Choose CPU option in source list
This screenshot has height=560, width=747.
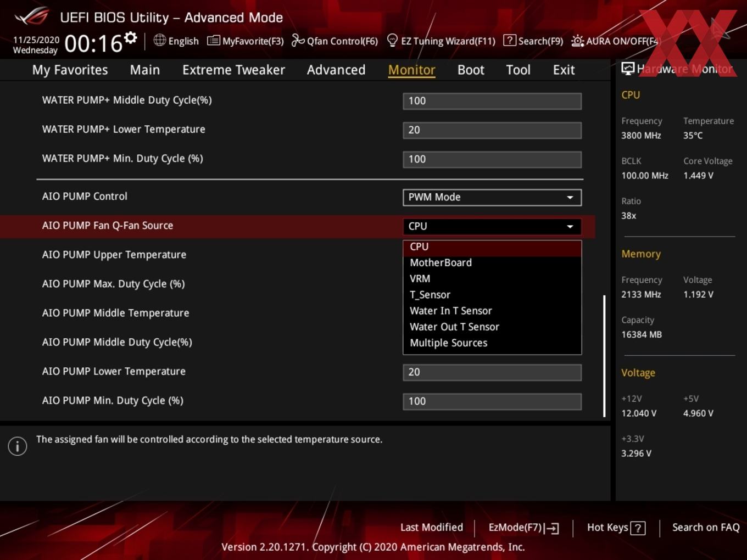pos(492,247)
